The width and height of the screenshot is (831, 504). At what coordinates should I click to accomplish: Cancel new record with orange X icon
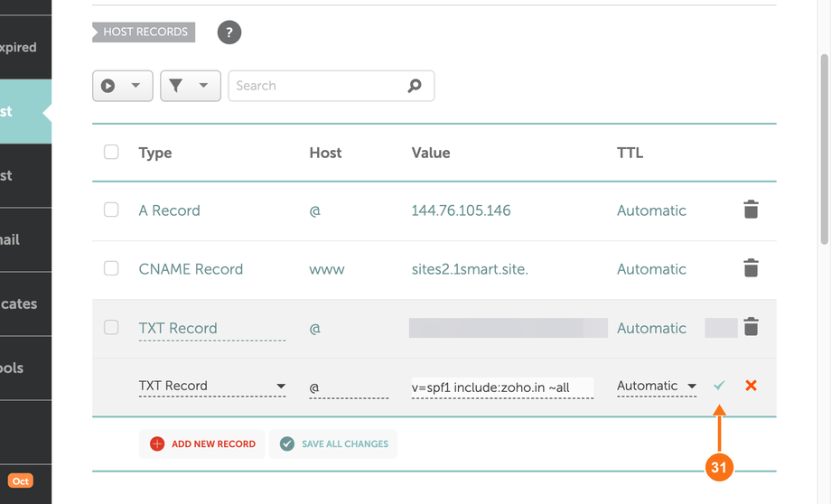pos(751,386)
